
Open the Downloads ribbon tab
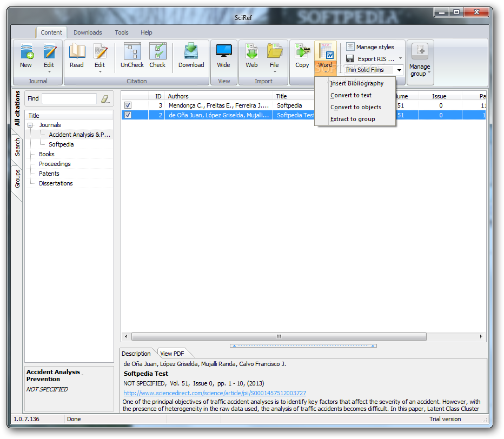(88, 32)
